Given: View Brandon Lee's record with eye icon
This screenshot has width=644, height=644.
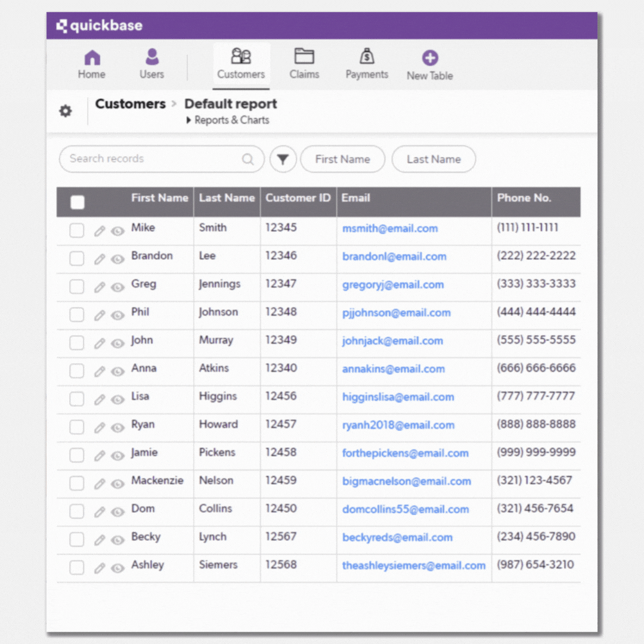Looking at the screenshot, I should click(x=118, y=259).
